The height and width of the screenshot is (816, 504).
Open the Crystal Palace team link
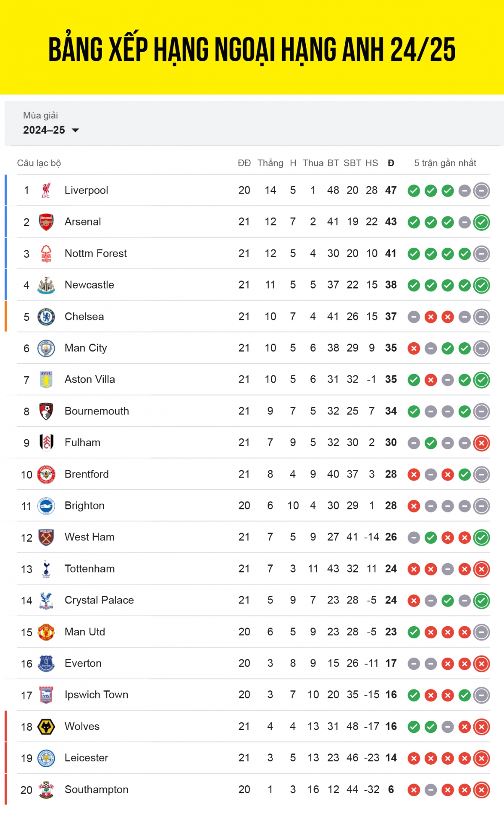click(99, 600)
